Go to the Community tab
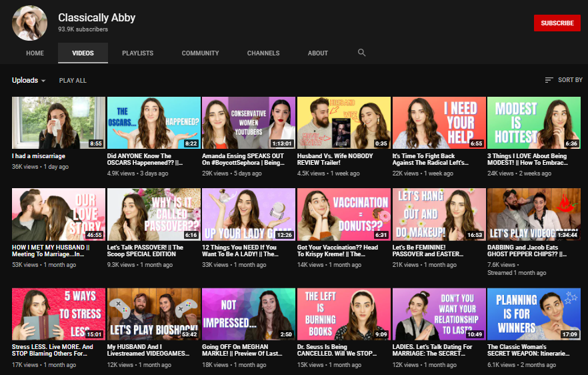This screenshot has height=375, width=588. (200, 53)
